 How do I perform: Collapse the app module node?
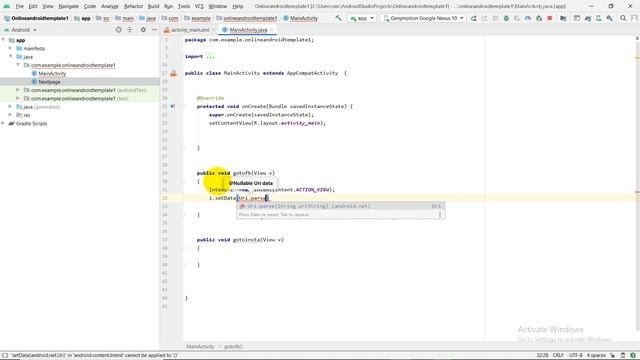tap(3, 40)
